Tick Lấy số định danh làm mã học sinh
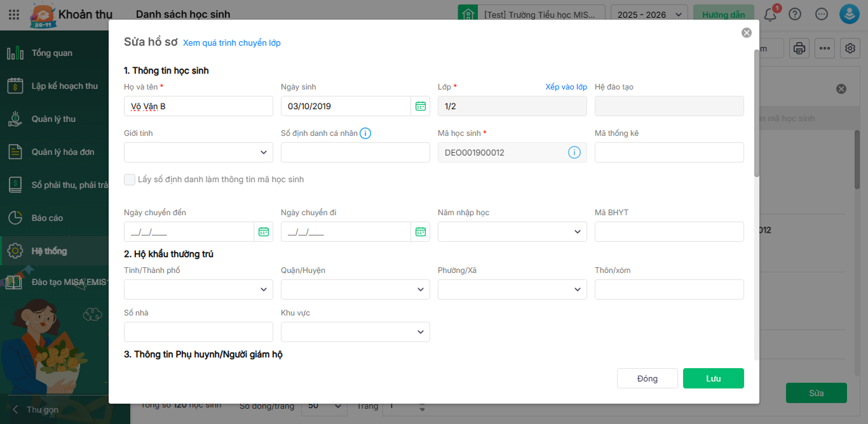This screenshot has width=868, height=424. 130,180
